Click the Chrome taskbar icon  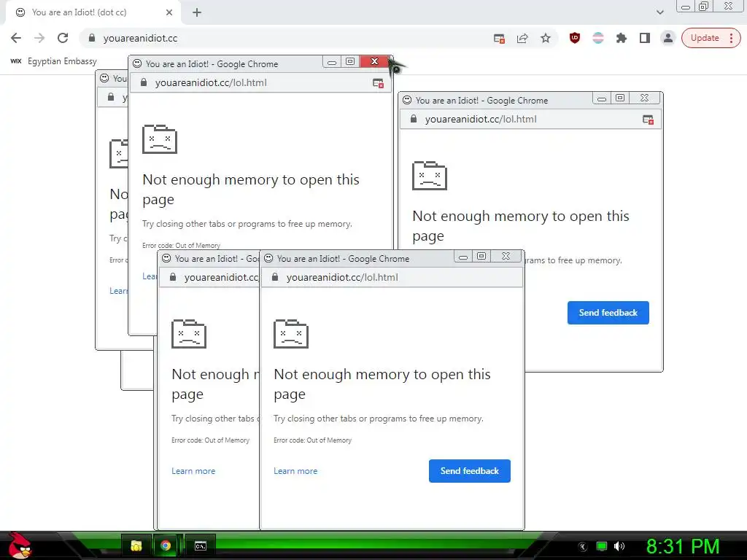(166, 545)
